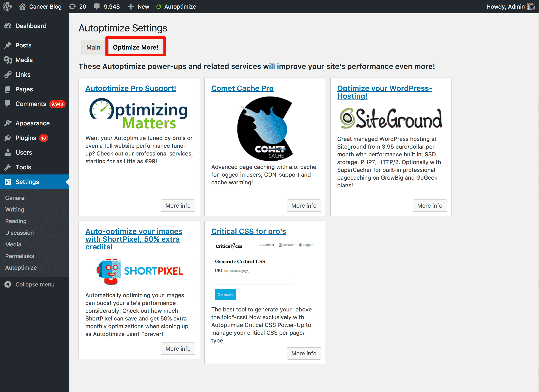Click the WordPress logo icon
539x392 pixels.
(x=7, y=6)
